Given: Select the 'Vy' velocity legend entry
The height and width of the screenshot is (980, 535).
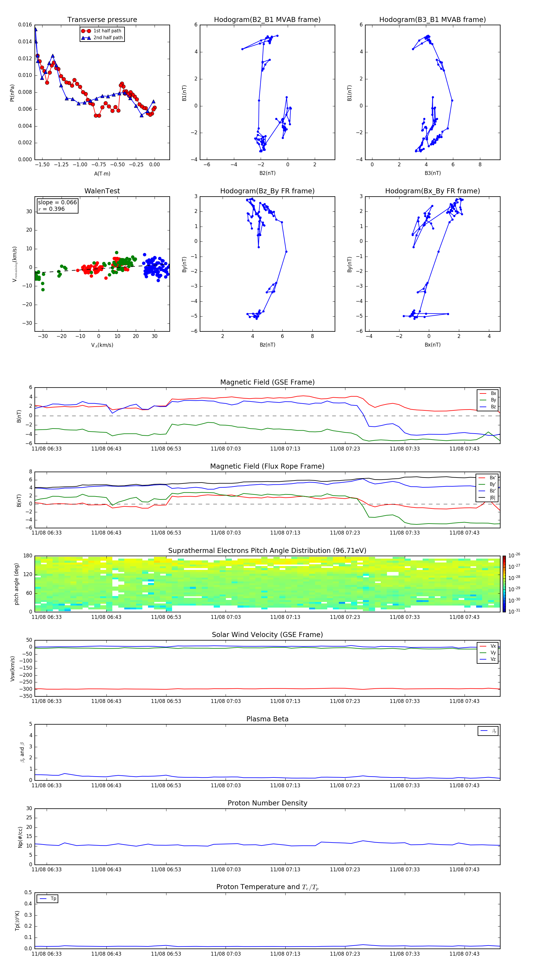Looking at the screenshot, I should (488, 653).
